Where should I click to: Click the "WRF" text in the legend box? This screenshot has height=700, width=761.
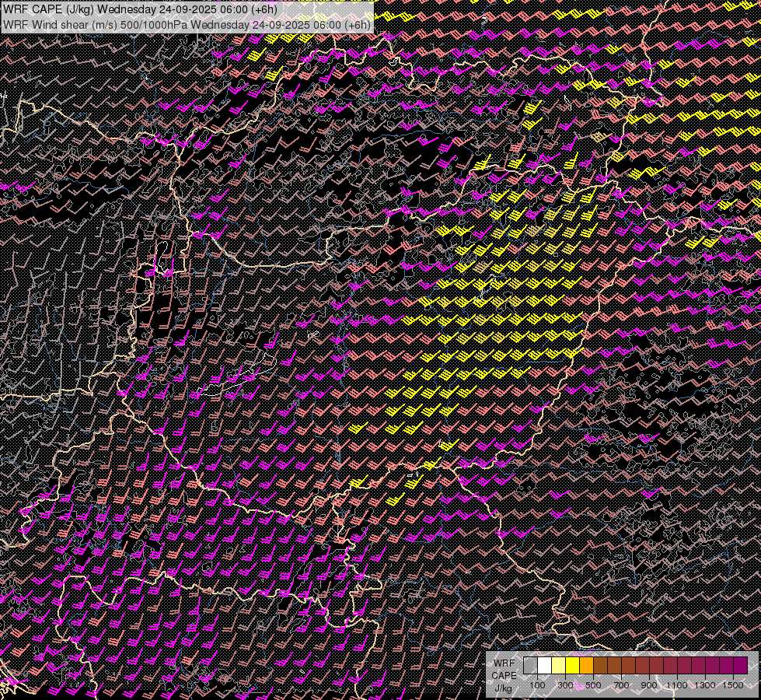coord(503,663)
